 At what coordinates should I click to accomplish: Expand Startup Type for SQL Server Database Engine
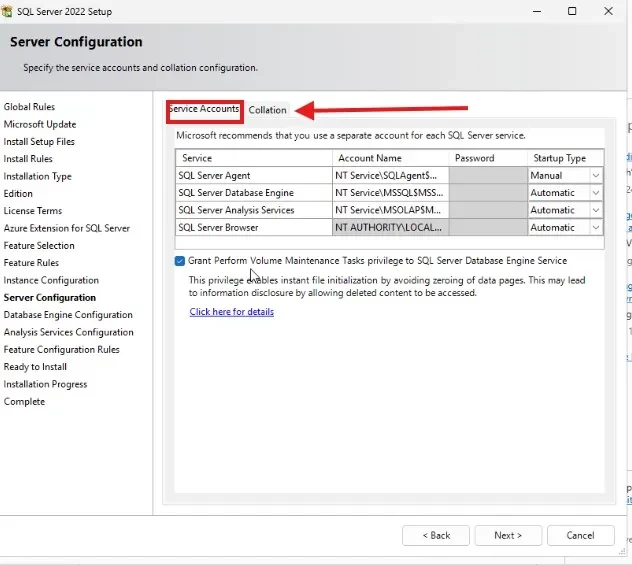coord(595,193)
